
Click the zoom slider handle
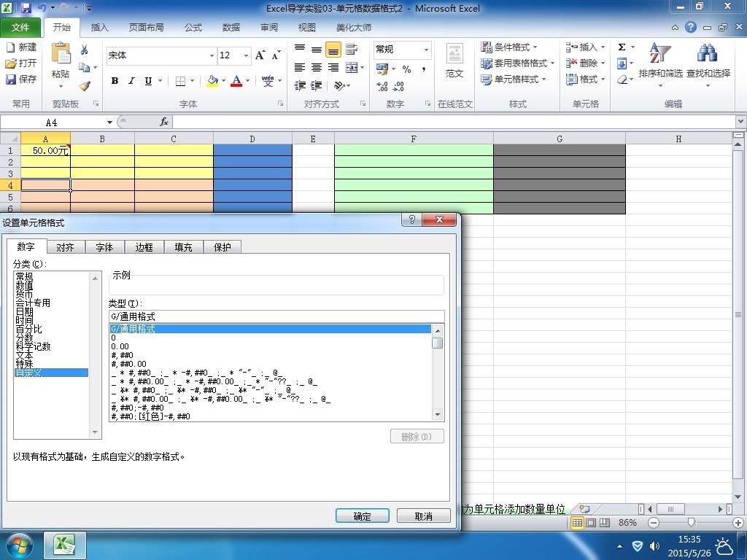point(691,522)
